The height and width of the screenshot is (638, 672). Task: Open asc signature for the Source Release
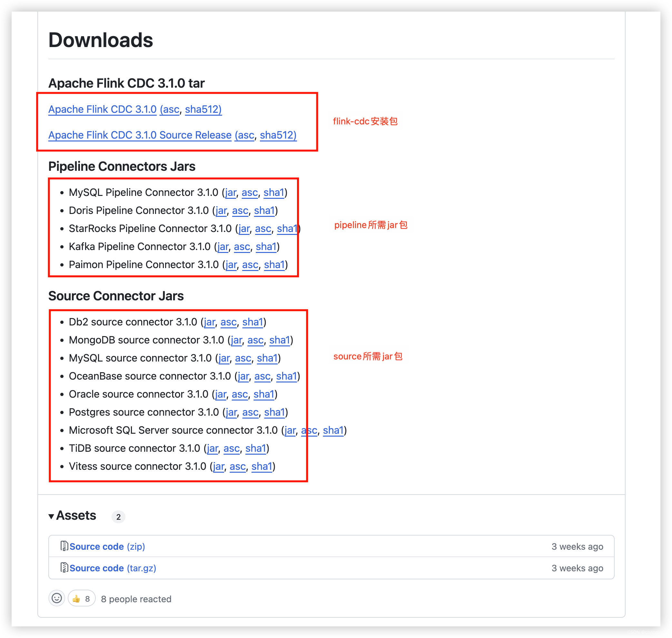[x=245, y=135]
